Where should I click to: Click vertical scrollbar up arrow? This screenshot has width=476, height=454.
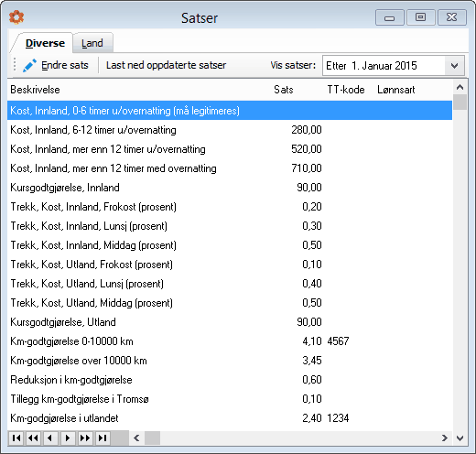pos(460,88)
